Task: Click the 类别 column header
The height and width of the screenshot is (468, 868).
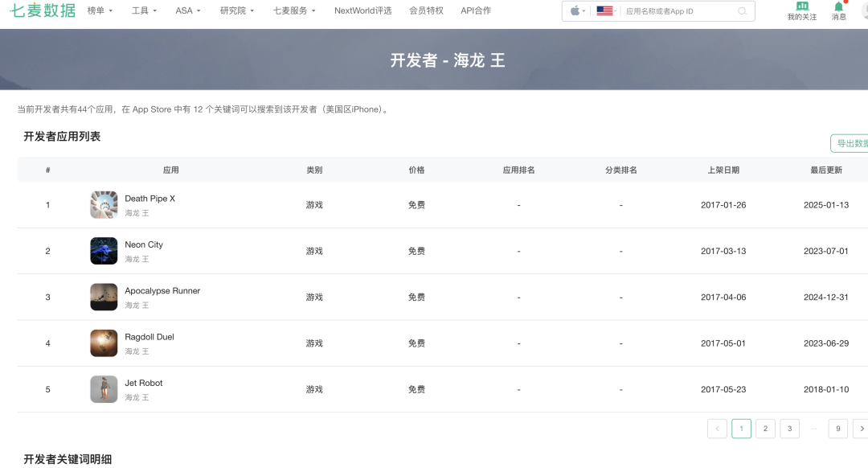Action: click(x=314, y=170)
